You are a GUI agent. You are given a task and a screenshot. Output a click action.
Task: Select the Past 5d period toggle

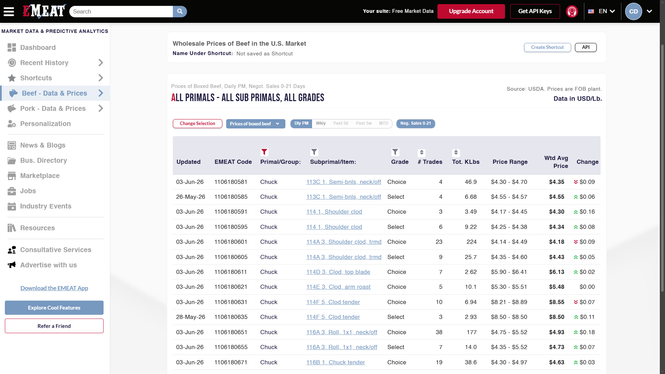coord(341,123)
